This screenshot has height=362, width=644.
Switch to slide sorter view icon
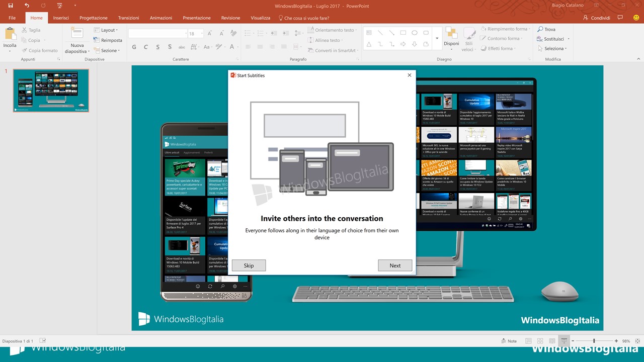pos(540,341)
